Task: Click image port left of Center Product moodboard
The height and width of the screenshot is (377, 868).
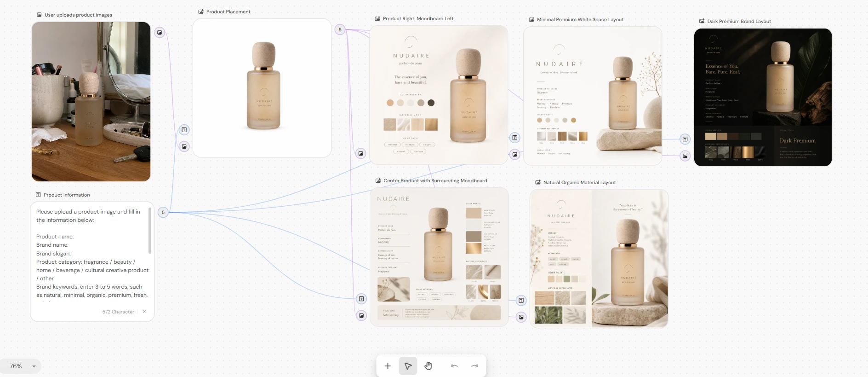Action: coord(361,315)
